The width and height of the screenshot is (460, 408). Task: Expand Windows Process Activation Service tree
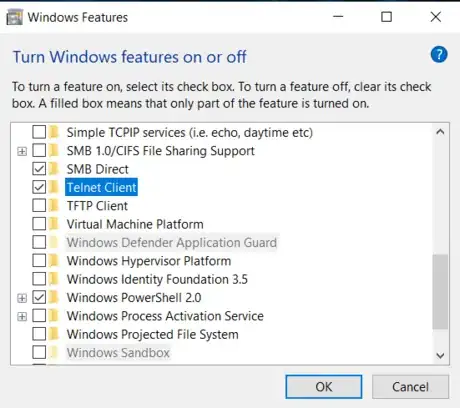(22, 316)
